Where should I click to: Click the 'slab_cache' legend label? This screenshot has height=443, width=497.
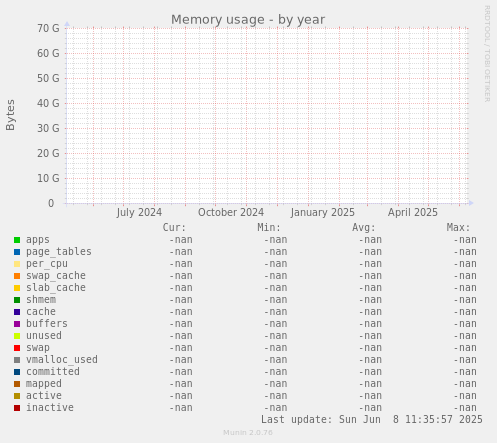tap(56, 288)
